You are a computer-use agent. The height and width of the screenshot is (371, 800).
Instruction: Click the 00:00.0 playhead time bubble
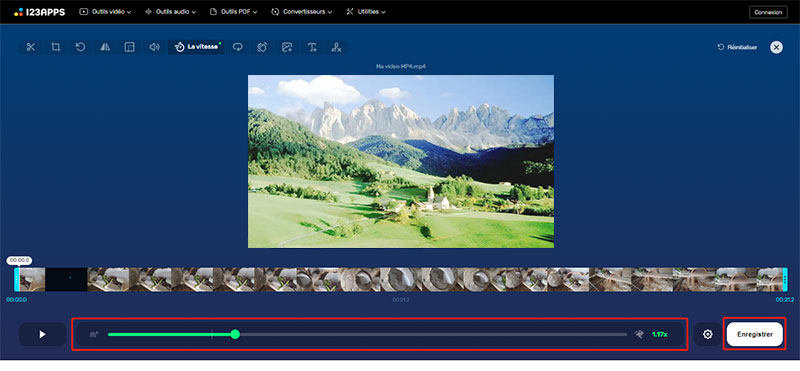click(19, 260)
